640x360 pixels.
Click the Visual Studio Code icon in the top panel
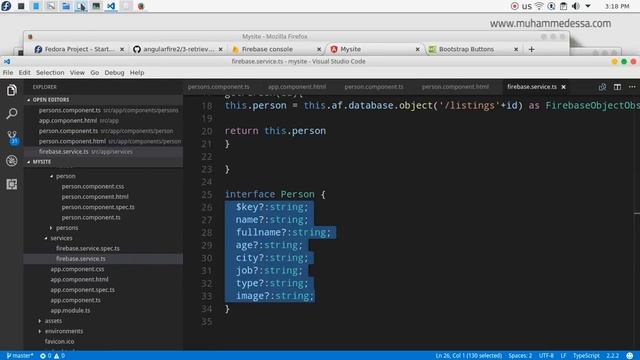click(111, 6)
